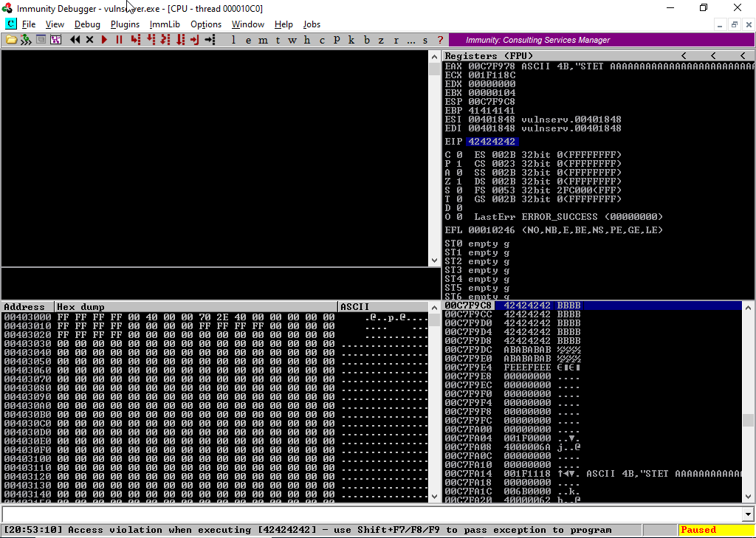
Task: Click the Open file folder icon
Action: click(12, 40)
